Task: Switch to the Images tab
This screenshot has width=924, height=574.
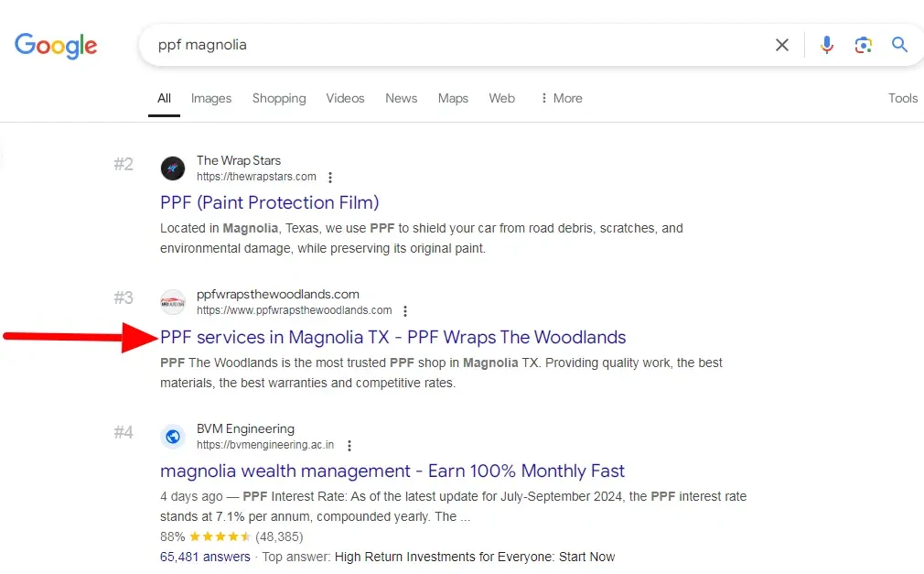Action: coord(211,98)
